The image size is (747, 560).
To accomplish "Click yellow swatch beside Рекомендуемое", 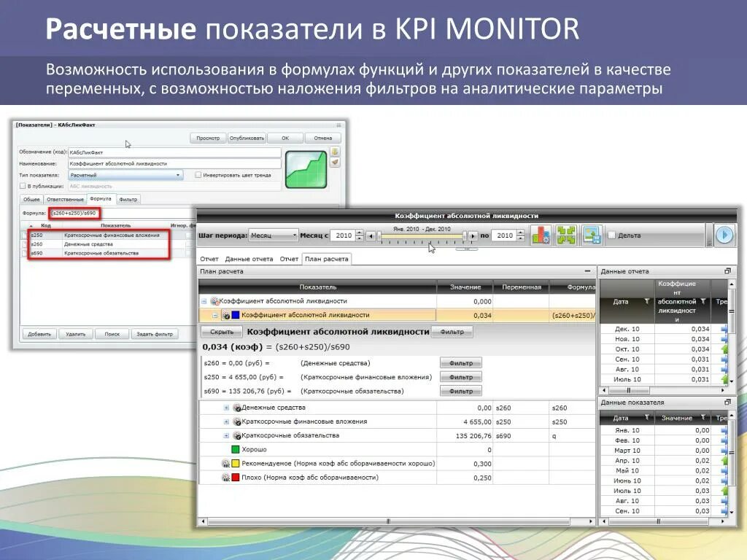I will pos(236,463).
